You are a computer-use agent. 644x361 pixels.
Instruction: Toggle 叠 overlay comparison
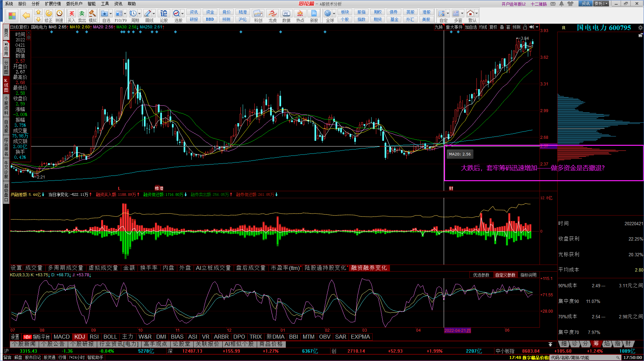(x=502, y=27)
